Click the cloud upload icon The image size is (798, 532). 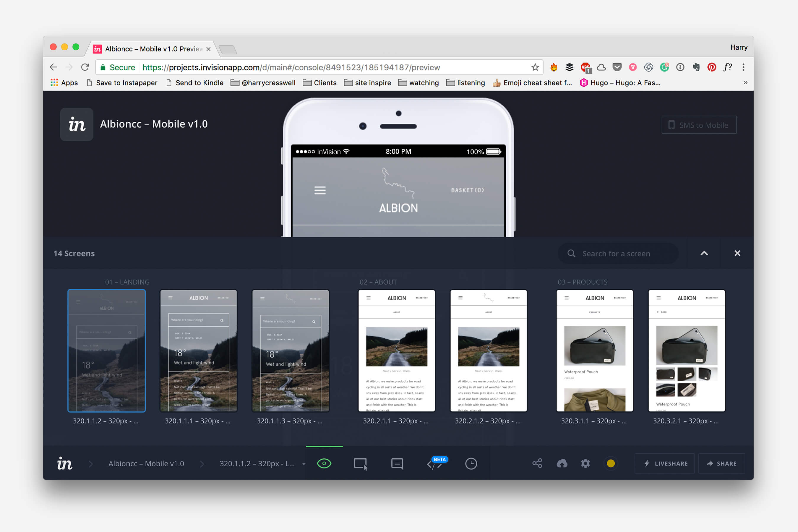pyautogui.click(x=562, y=463)
